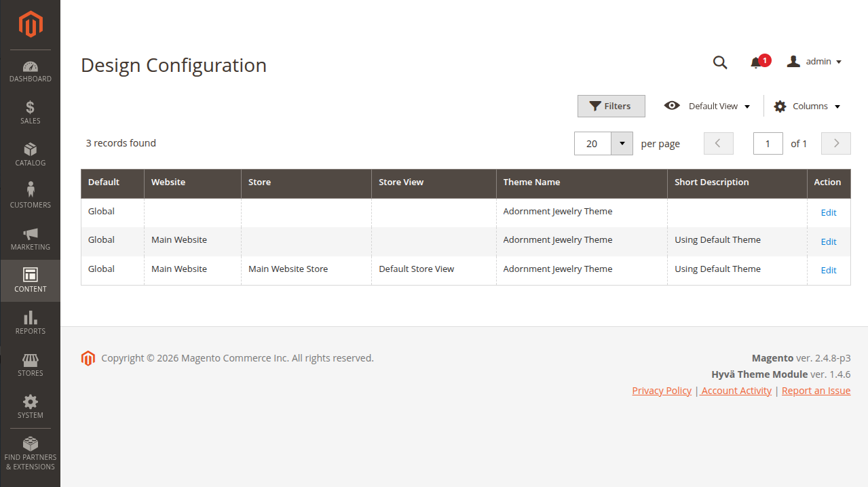Go to next page arrow button

[x=836, y=143]
